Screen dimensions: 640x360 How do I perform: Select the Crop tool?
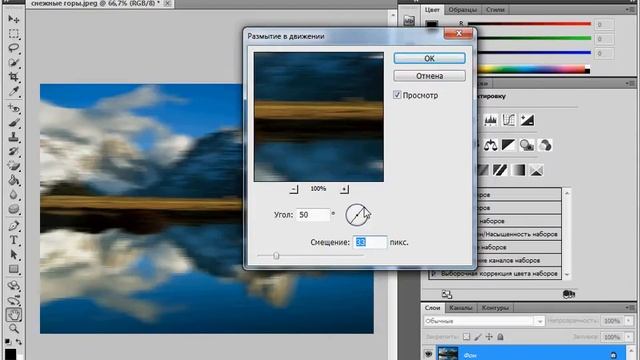[13, 77]
